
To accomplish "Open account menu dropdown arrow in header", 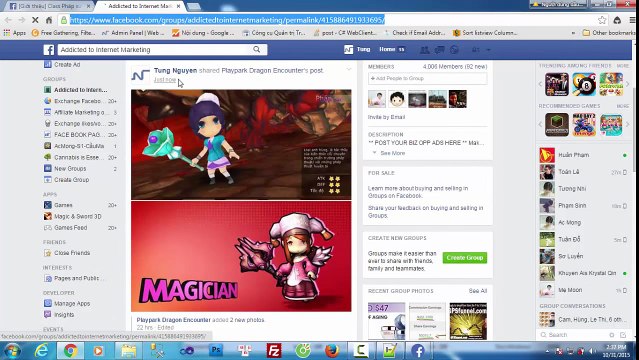I will click(488, 50).
